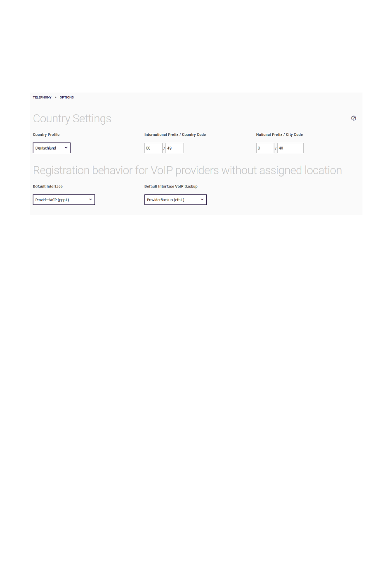This screenshot has width=392, height=584.
Task: Open the Country Profile dropdown showing Deutschland
Action: coord(52,148)
